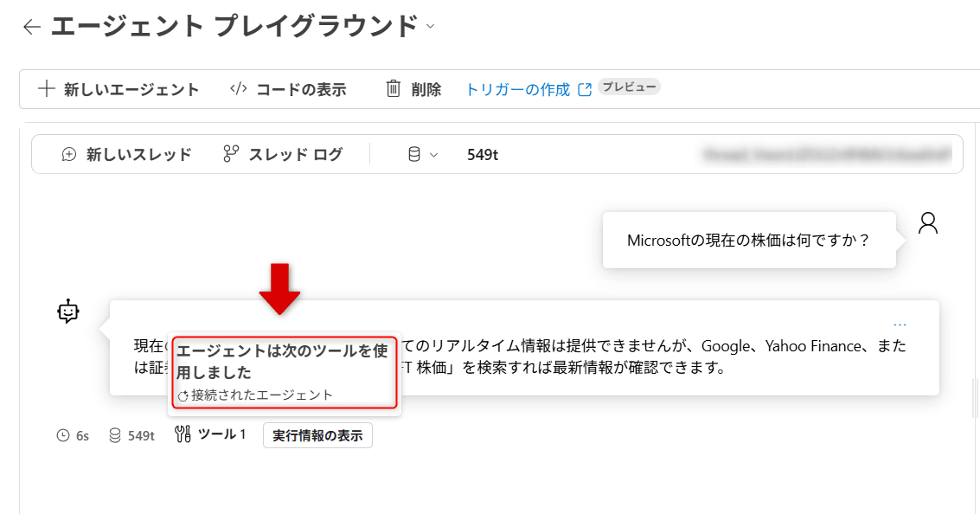Open the three-dot menu on agent response
The height and width of the screenshot is (514, 980).
pos(900,324)
